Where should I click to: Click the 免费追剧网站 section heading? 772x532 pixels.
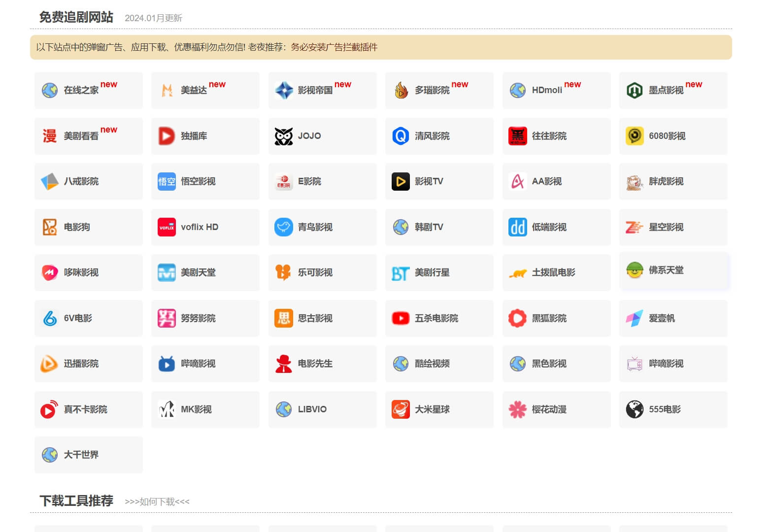point(76,17)
